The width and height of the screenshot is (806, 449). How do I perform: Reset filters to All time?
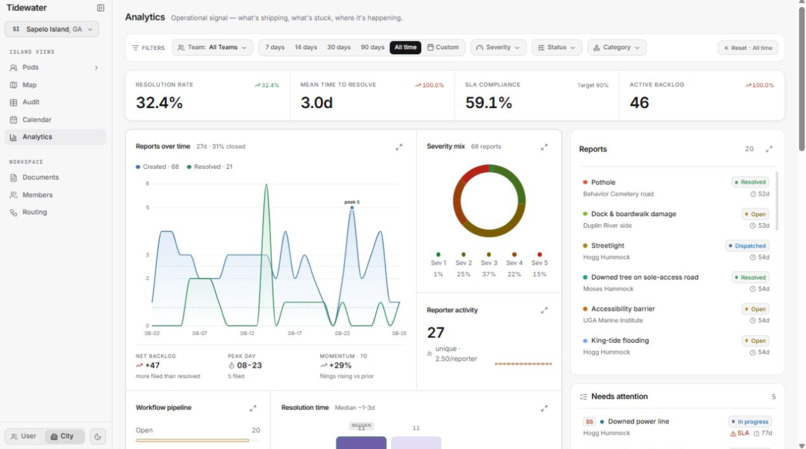coord(748,48)
